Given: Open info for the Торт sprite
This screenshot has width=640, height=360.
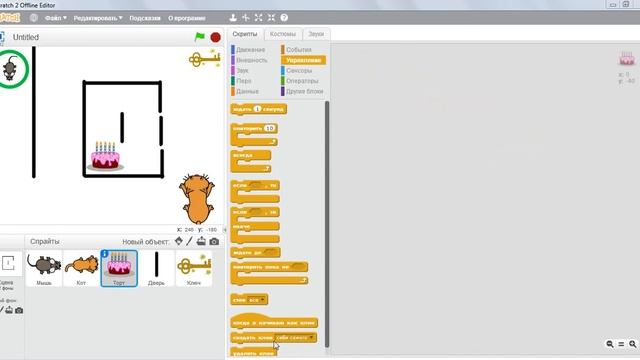Looking at the screenshot, I should point(105,254).
